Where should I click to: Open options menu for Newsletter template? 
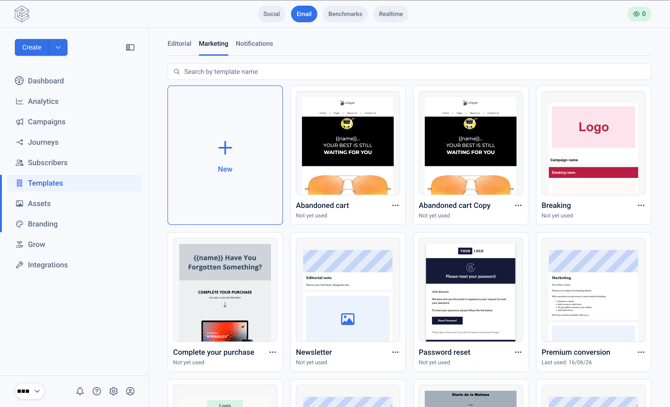click(395, 352)
